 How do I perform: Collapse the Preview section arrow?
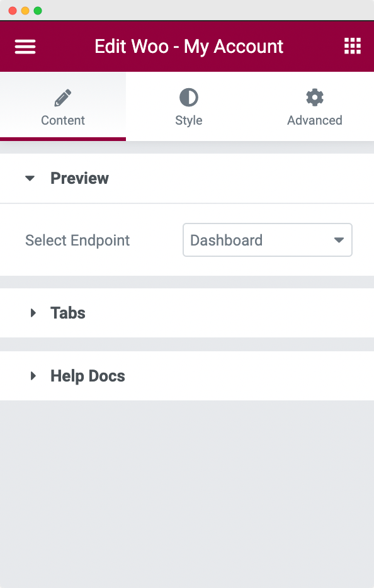coord(30,178)
